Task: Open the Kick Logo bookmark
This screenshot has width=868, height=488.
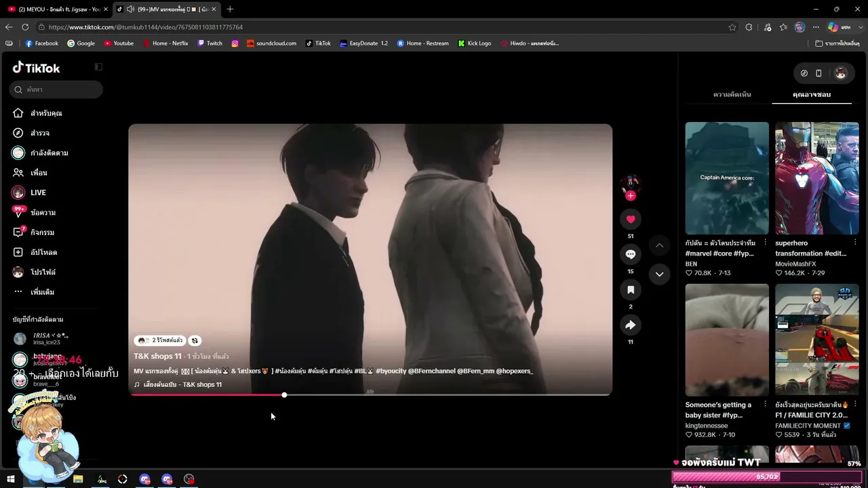Action: pos(475,43)
